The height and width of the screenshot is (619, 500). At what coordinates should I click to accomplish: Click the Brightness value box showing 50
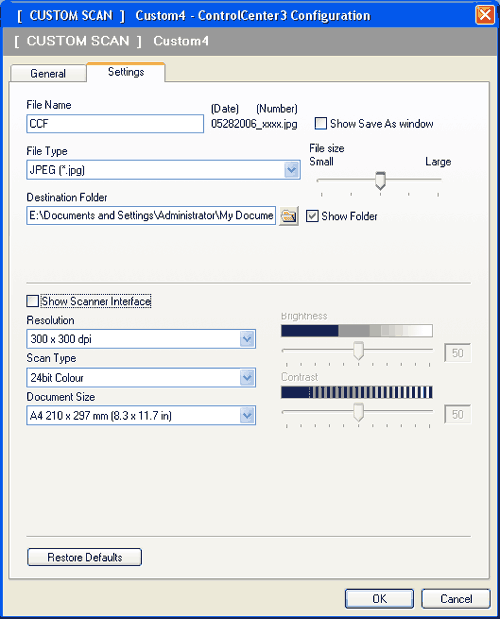tap(457, 353)
